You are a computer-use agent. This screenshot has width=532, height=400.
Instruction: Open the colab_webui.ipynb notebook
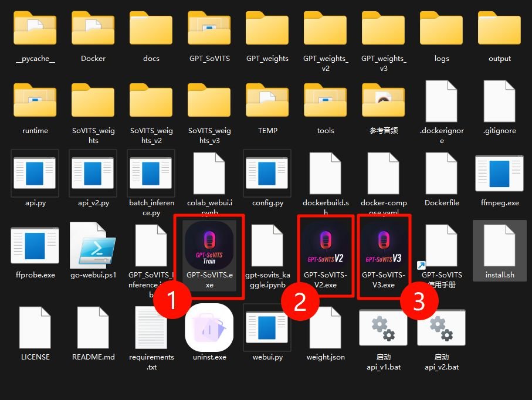tap(209, 173)
